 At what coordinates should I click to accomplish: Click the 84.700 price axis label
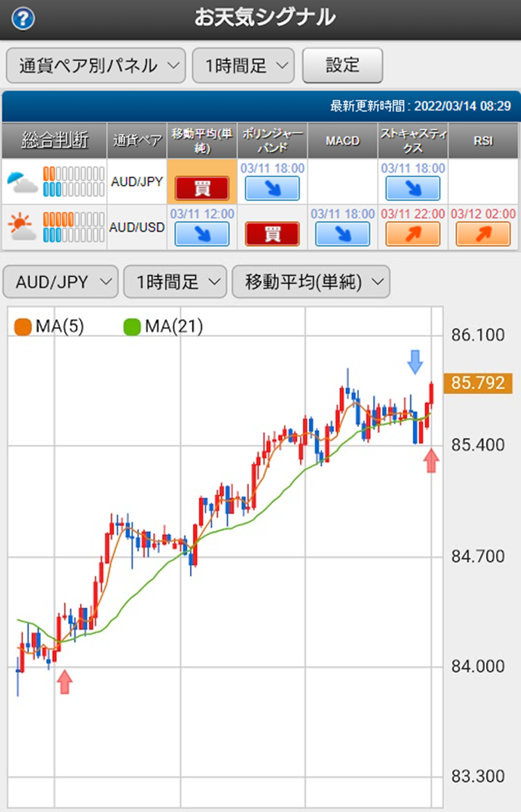coord(477,557)
